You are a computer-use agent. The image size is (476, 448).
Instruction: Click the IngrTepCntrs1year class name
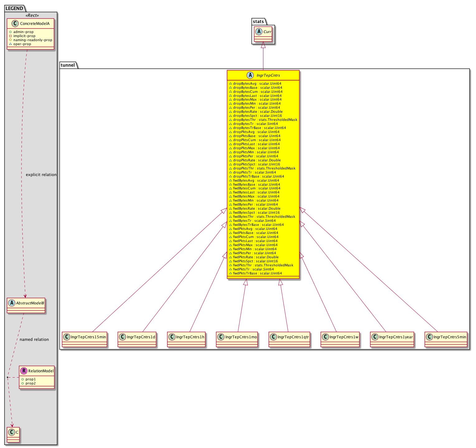point(396,337)
